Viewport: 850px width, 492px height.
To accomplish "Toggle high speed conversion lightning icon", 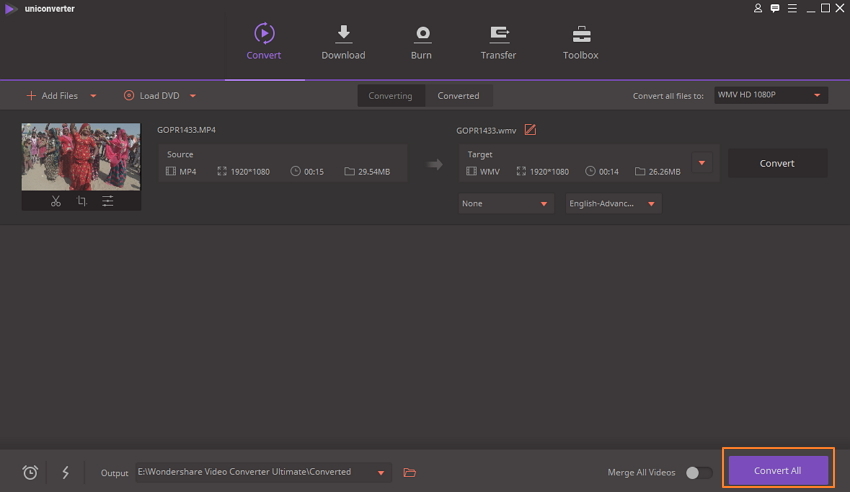I will click(66, 472).
